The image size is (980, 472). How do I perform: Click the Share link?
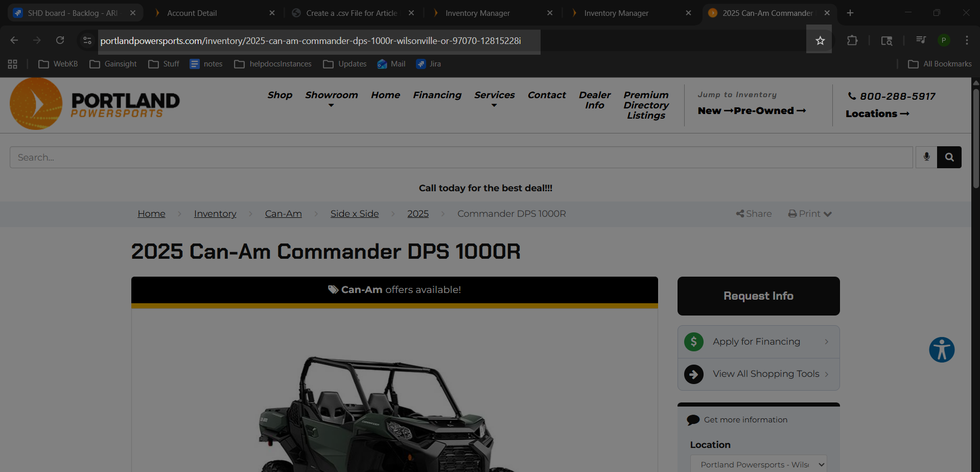pyautogui.click(x=754, y=214)
